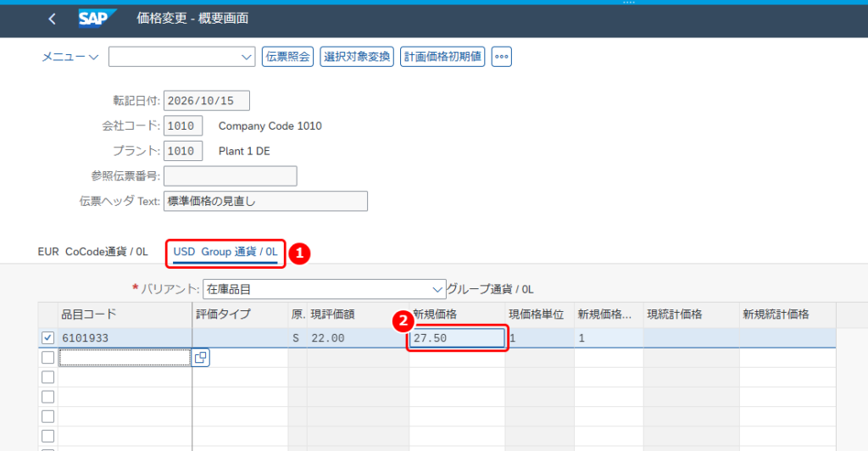This screenshot has width=868, height=451.
Task: Uncheck the checkbox for row 6101933
Action: (48, 337)
